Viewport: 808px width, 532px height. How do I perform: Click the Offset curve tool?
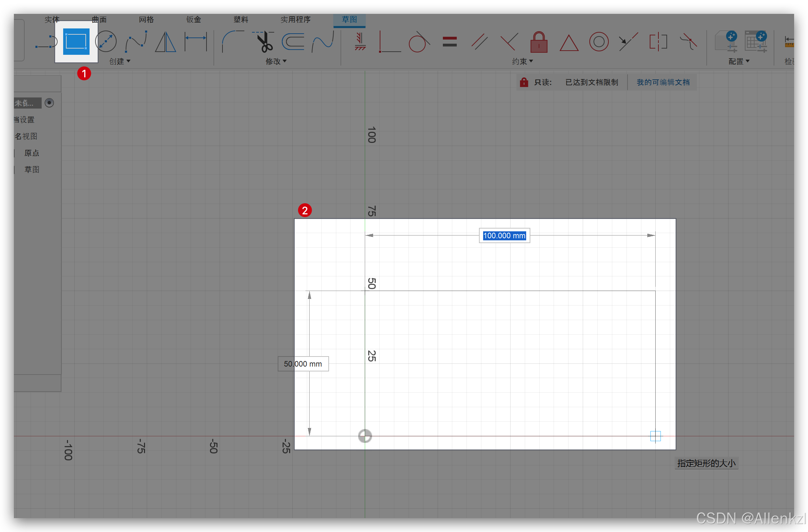[293, 42]
